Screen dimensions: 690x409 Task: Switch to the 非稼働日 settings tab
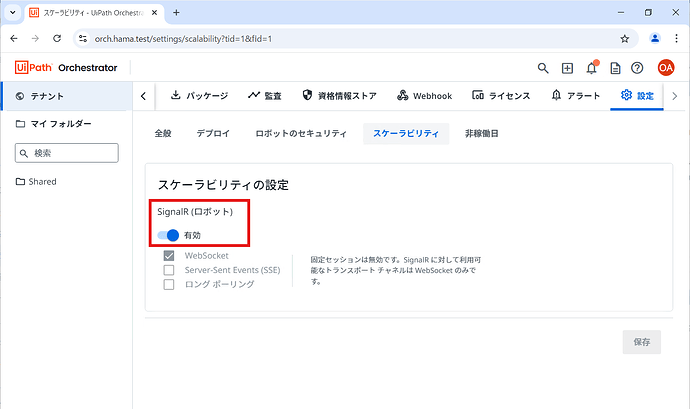coord(481,133)
